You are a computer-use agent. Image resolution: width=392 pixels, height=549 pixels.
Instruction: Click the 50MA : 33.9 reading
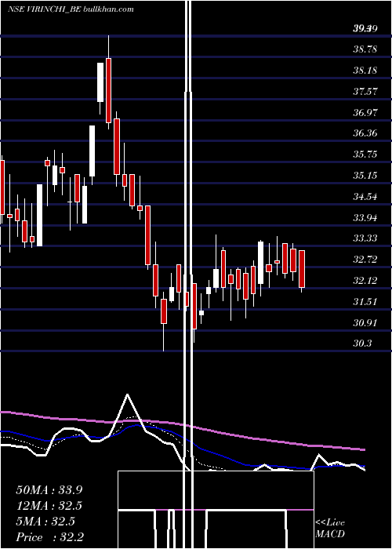(49, 490)
